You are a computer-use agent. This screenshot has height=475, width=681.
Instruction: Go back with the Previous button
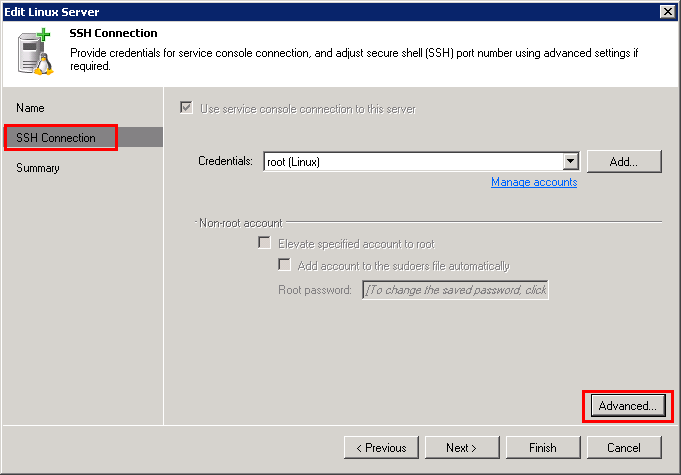(x=381, y=447)
